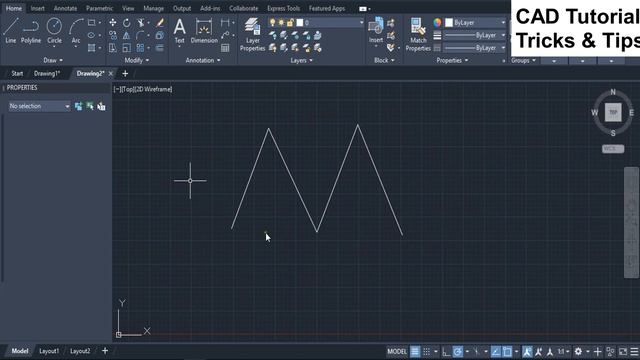The image size is (640, 360).
Task: Activate the Fillet tool
Action: click(140, 36)
